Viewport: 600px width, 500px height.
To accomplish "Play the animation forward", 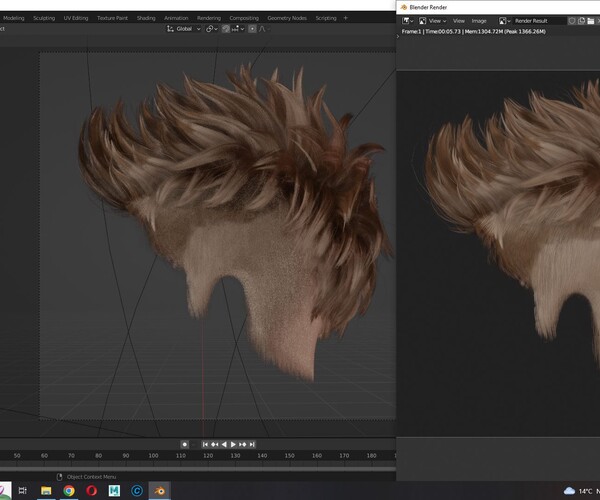I will pyautogui.click(x=233, y=444).
